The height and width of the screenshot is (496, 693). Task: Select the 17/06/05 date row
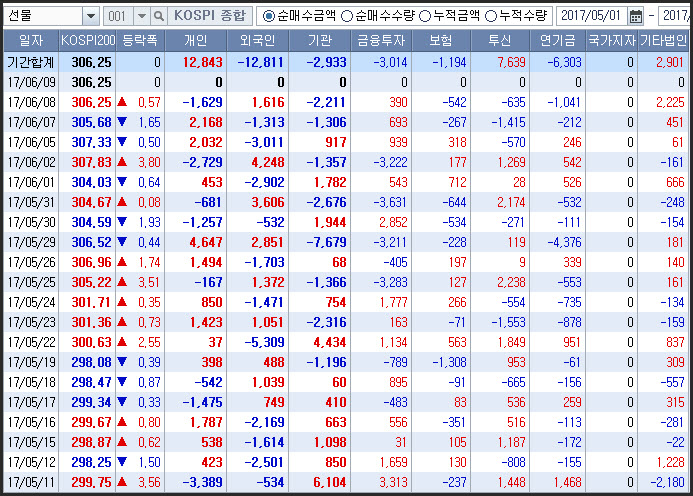[346, 142]
